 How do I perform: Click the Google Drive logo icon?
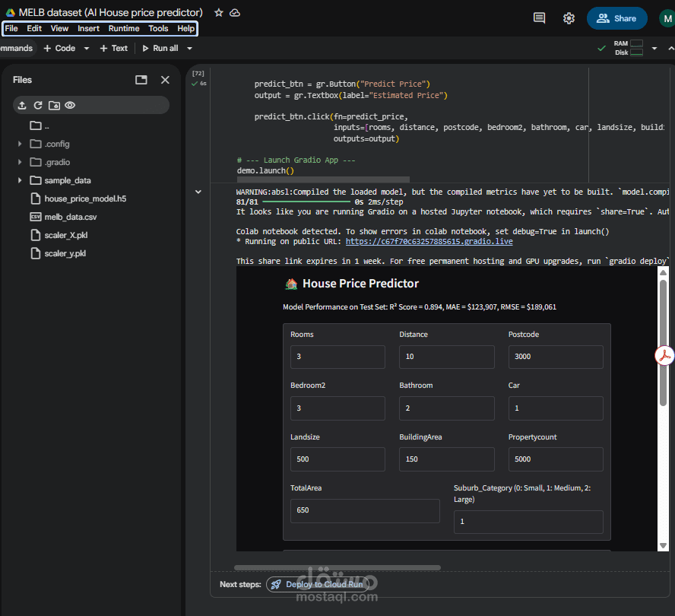click(10, 12)
